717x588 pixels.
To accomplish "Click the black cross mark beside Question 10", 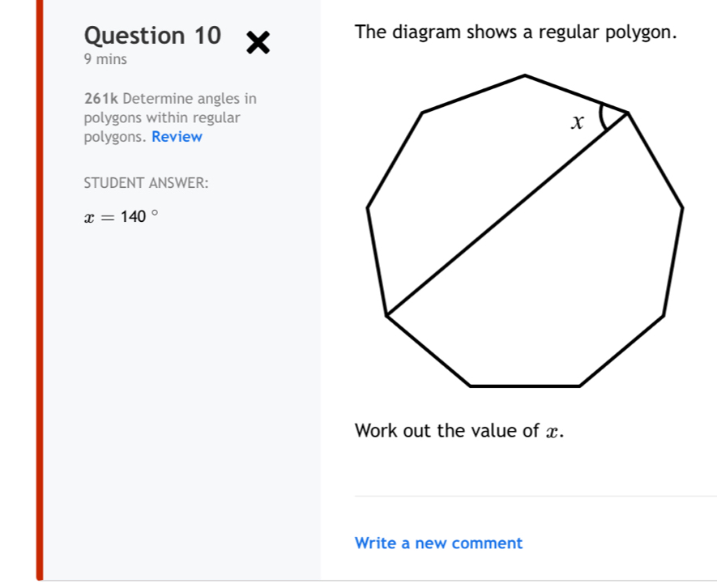I will pos(258,42).
